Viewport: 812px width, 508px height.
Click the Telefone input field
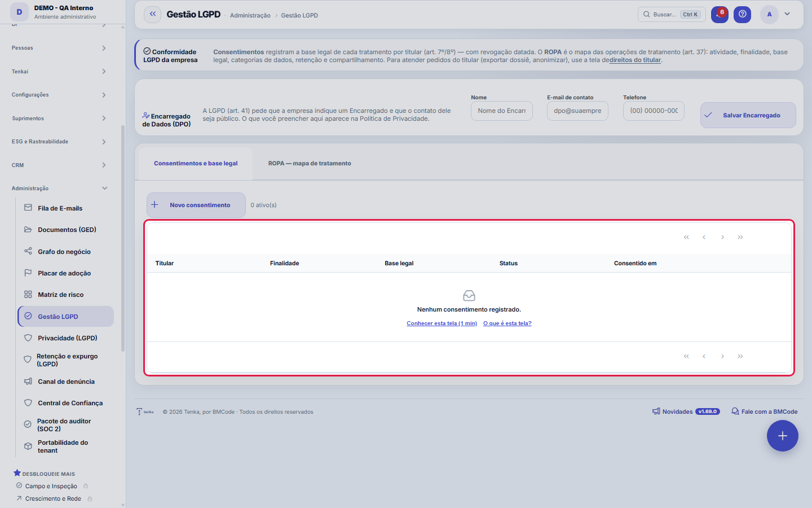tap(654, 111)
